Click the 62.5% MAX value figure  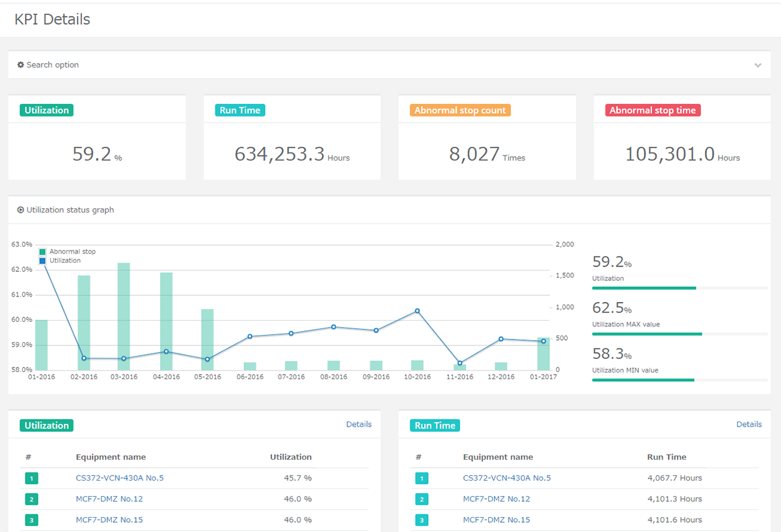coord(612,308)
